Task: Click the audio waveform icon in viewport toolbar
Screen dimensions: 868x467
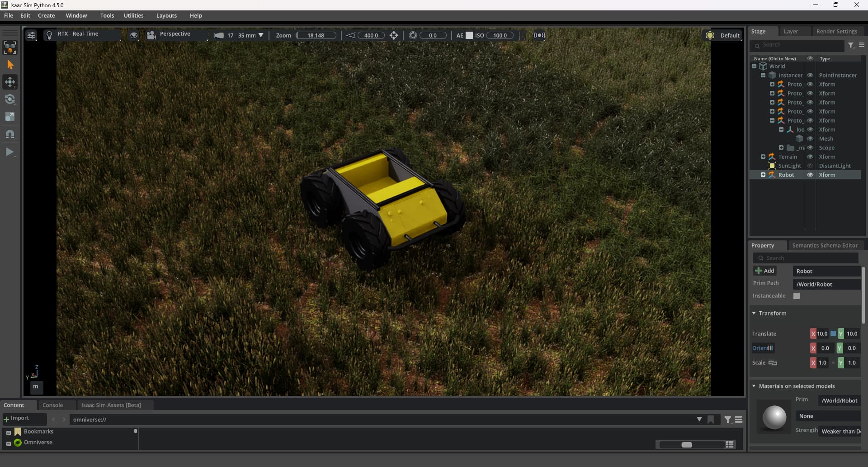Action: 539,35
